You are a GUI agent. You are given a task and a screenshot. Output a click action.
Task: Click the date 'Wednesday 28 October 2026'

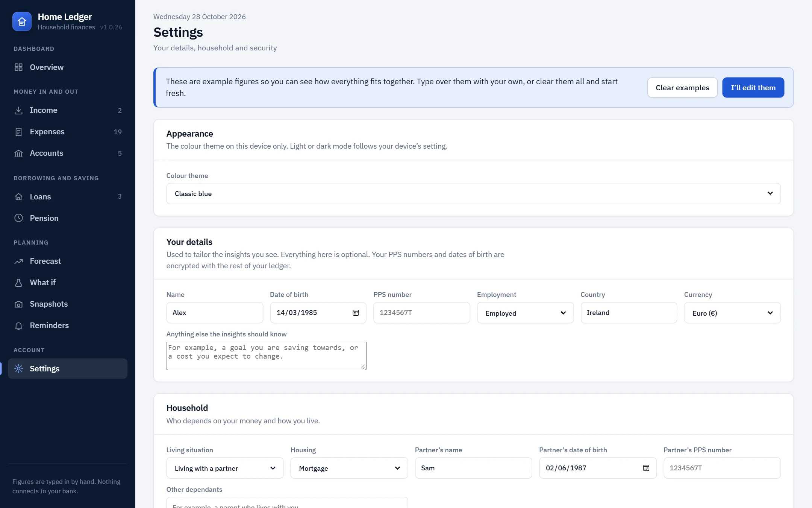200,17
